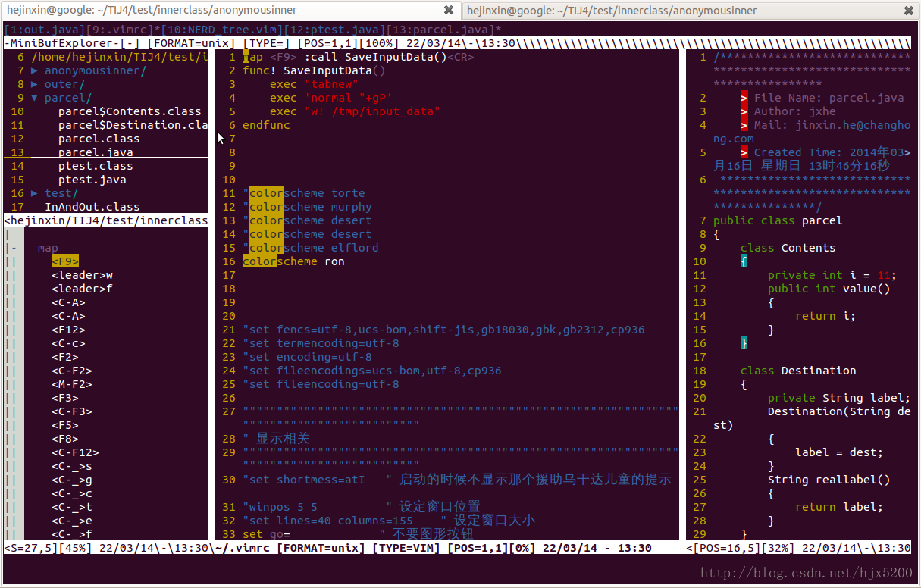Select ptest.class in the file tree
Screen dimensions: 921x588
(x=96, y=166)
